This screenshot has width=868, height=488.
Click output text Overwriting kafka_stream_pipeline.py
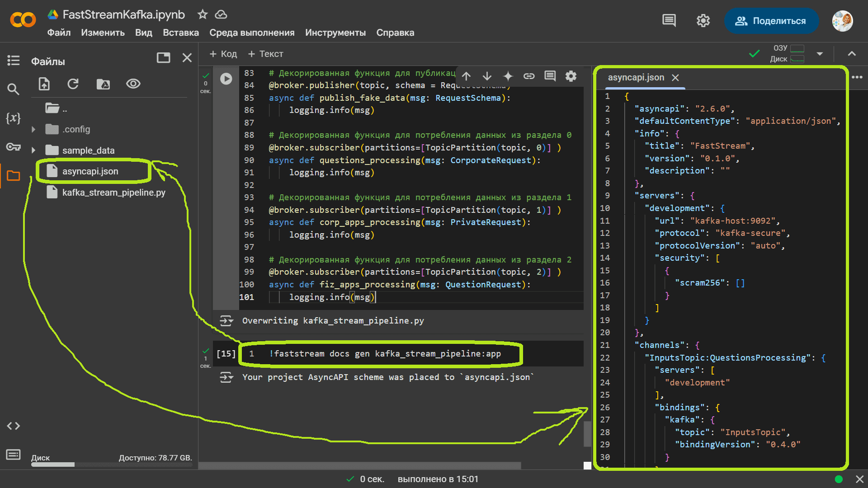(333, 321)
